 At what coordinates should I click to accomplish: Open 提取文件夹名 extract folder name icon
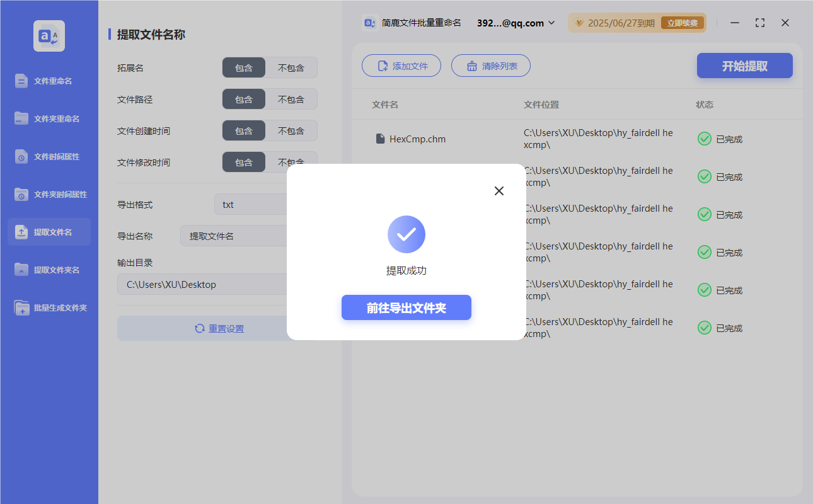click(x=22, y=270)
